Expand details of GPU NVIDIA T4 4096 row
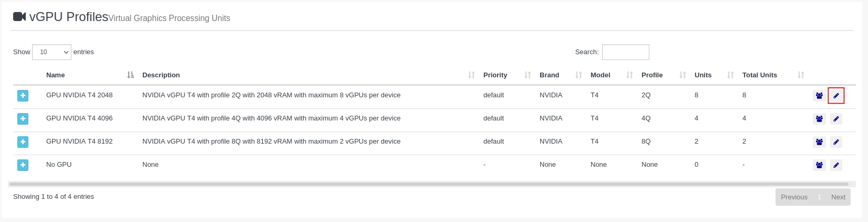 23,119
